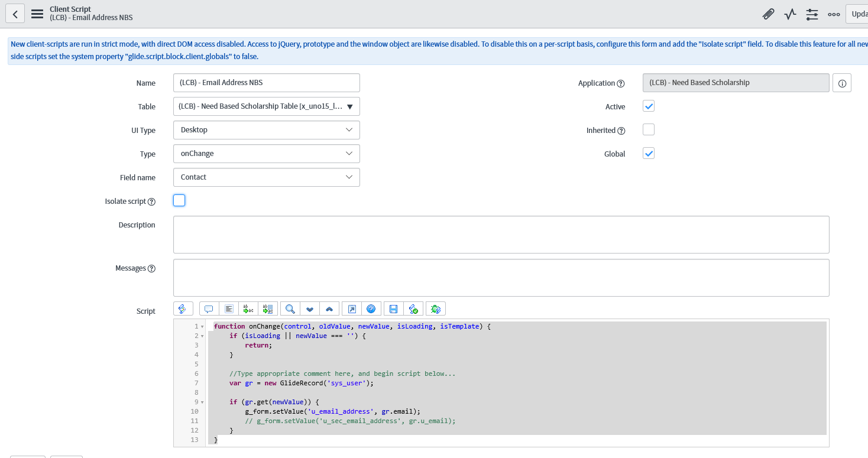This screenshot has width=868, height=458.
Task: Enable the Inherited checkbox
Action: click(649, 130)
